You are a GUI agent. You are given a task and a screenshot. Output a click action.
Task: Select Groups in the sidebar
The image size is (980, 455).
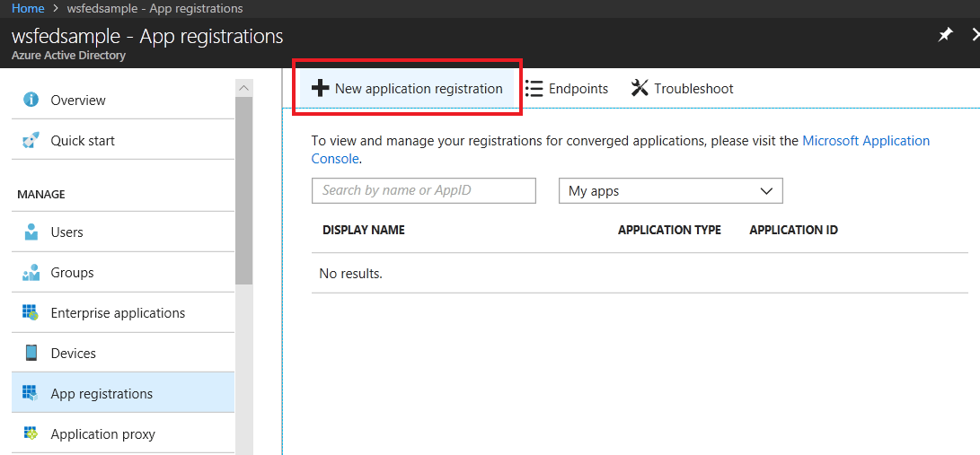(123, 273)
